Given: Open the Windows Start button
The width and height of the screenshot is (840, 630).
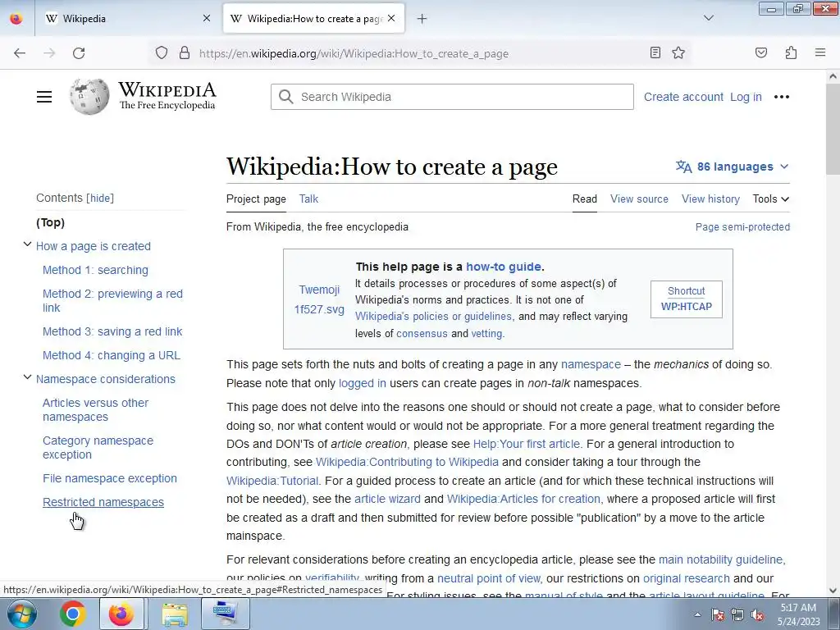Looking at the screenshot, I should pyautogui.click(x=22, y=614).
